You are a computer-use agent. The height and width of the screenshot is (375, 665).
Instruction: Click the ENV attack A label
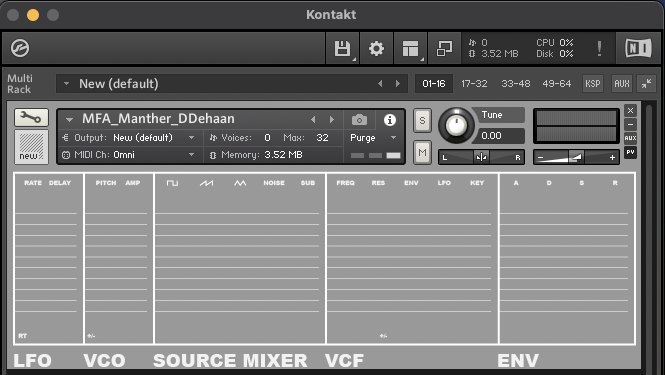(x=516, y=183)
